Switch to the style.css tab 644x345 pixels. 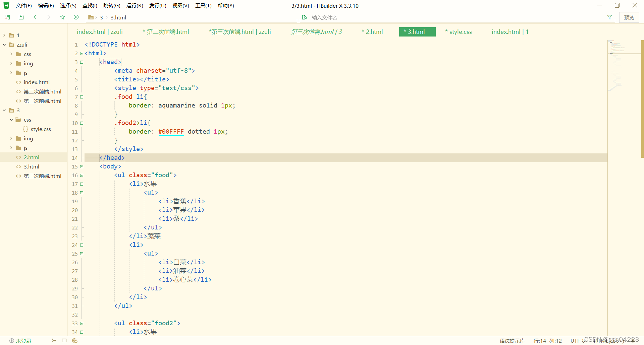tap(459, 32)
